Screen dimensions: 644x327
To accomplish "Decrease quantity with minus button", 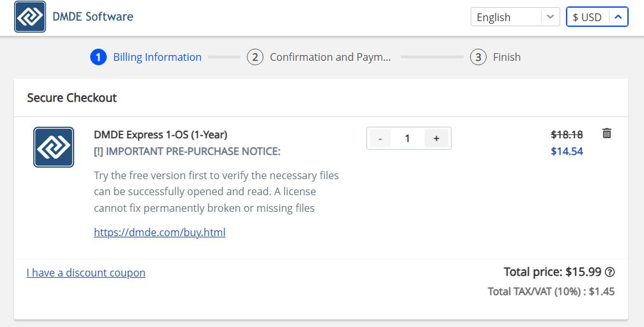I will coord(380,138).
